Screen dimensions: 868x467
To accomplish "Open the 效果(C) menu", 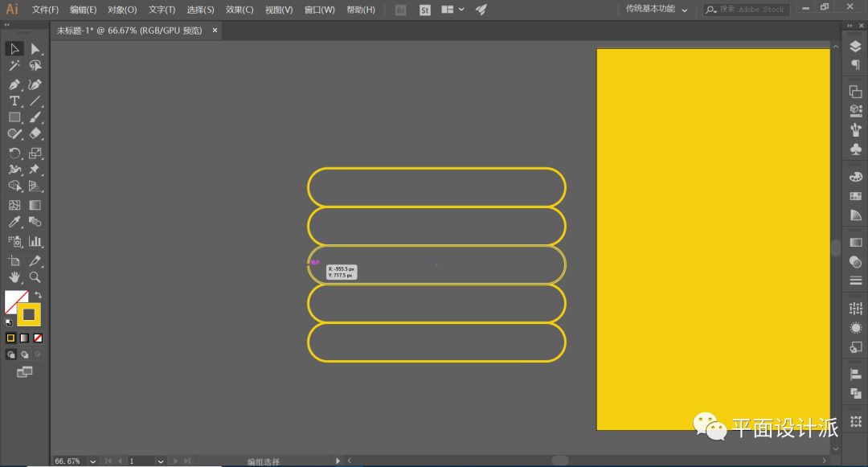I will 240,10.
